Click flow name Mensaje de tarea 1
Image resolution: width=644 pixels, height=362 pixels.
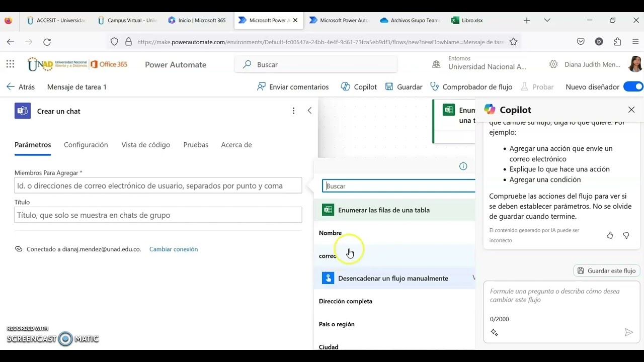pyautogui.click(x=77, y=87)
